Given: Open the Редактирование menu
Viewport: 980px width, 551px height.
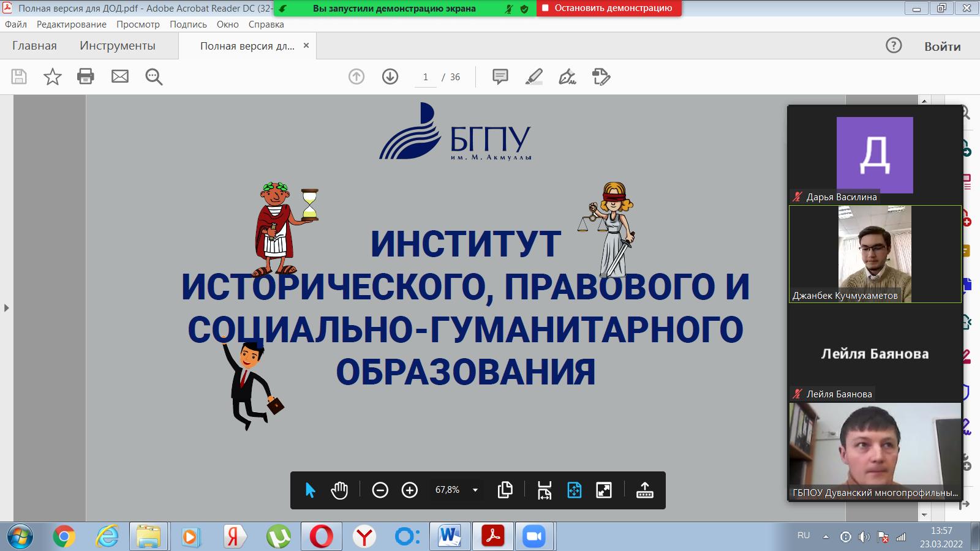Looking at the screenshot, I should tap(71, 24).
